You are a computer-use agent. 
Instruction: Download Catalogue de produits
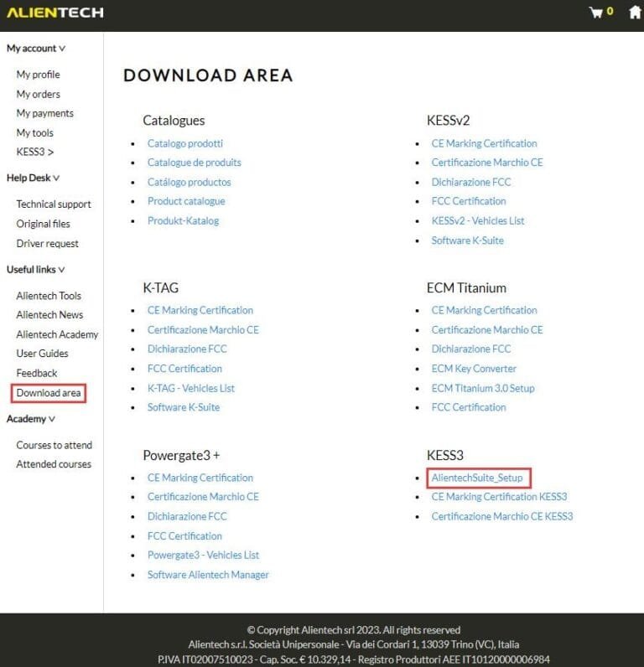(x=194, y=163)
